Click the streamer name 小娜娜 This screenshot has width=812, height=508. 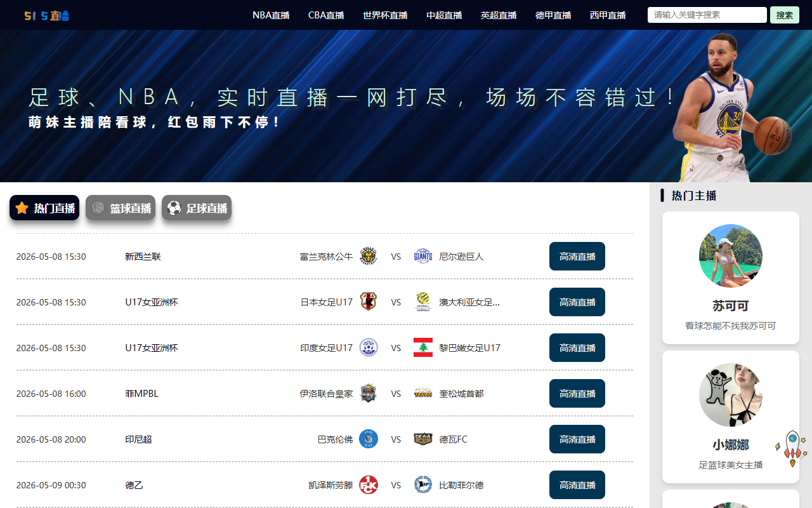pos(731,444)
